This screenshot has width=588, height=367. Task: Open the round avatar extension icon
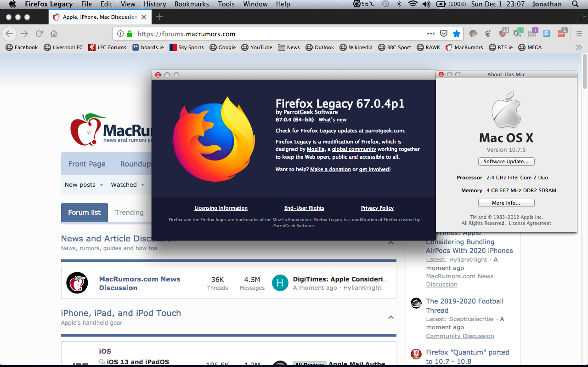[473, 34]
